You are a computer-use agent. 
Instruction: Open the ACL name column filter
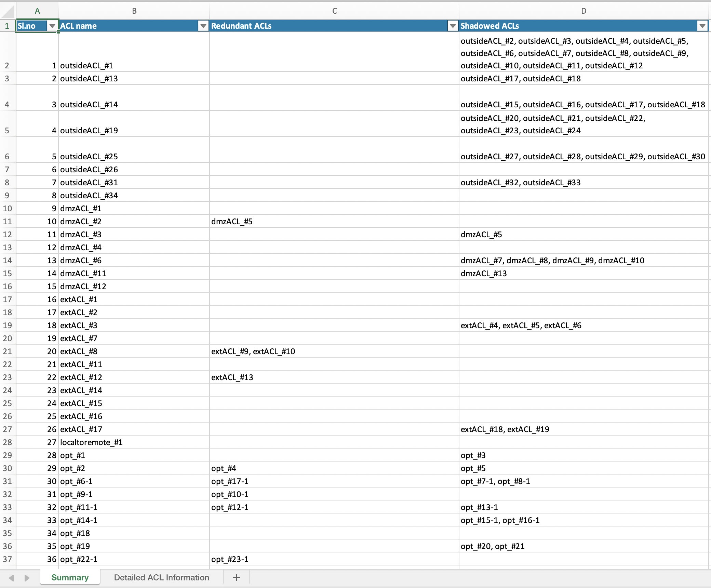[203, 26]
